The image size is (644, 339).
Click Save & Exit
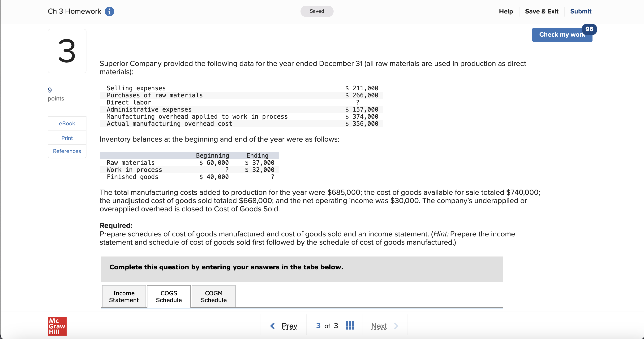pos(541,11)
